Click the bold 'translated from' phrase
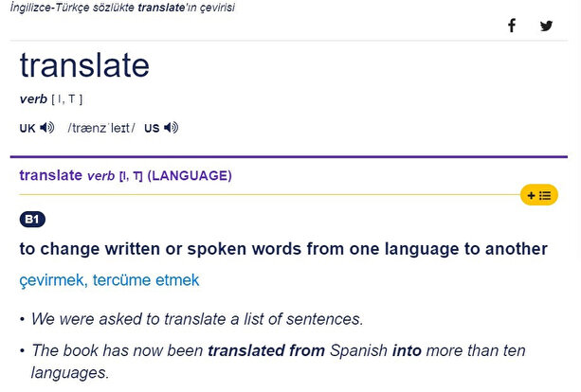This screenshot has width=581, height=392. [266, 351]
